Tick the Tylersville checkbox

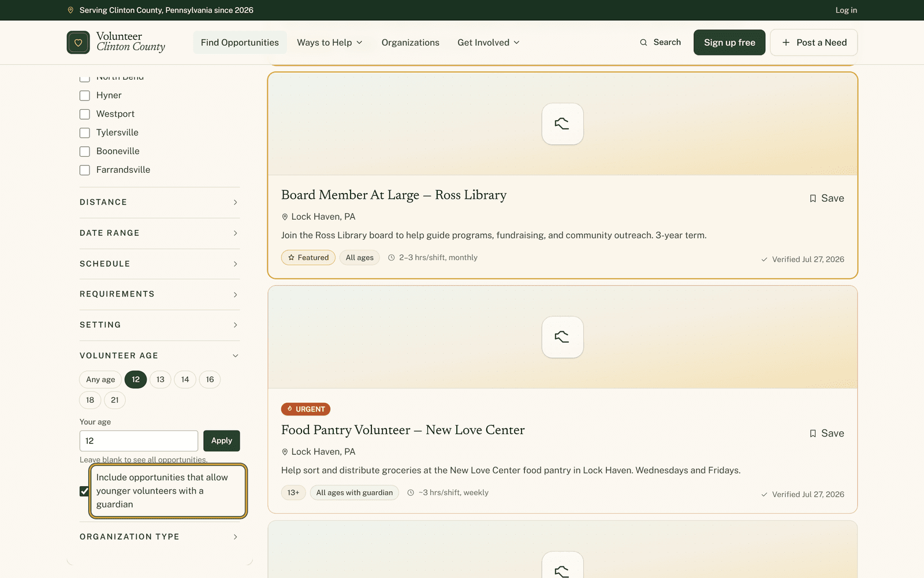point(85,133)
